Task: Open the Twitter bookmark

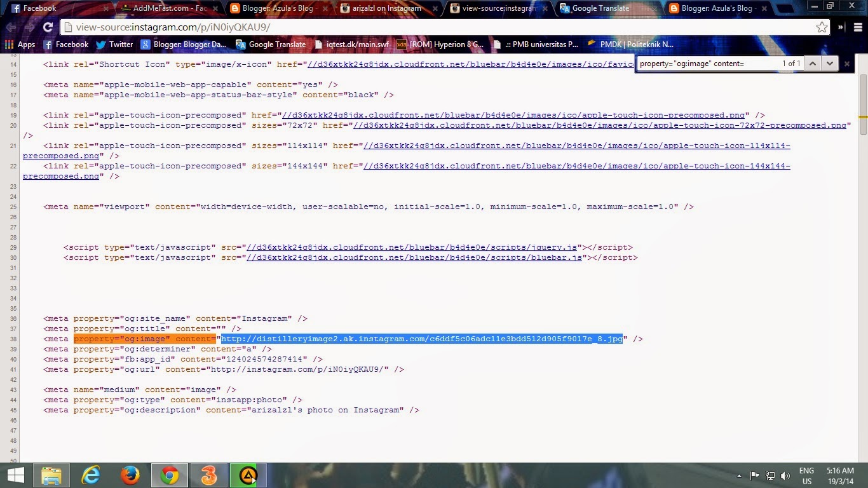Action: tap(114, 44)
